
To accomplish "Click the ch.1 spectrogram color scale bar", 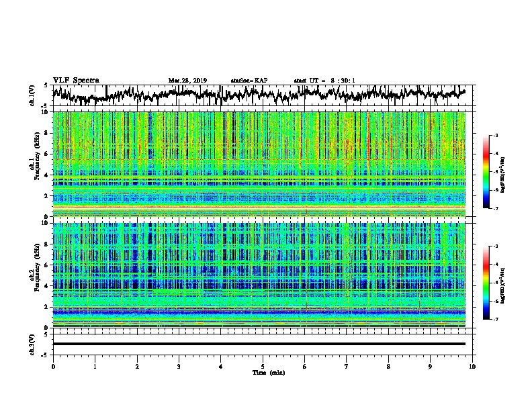I will [486, 172].
